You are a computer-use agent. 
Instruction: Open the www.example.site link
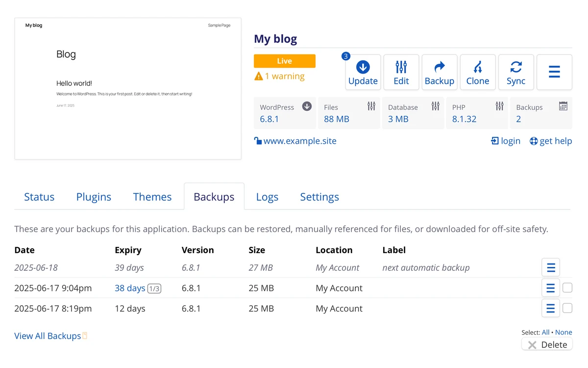point(300,141)
